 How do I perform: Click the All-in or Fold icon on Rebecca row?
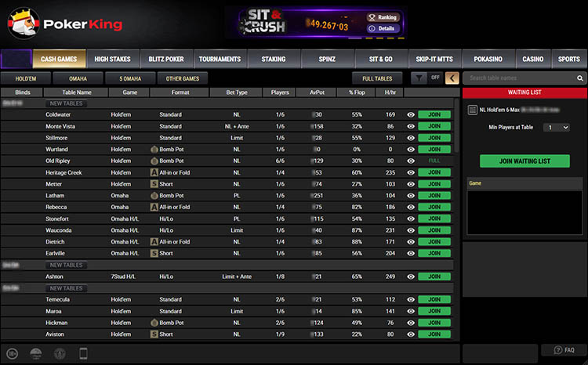click(154, 207)
